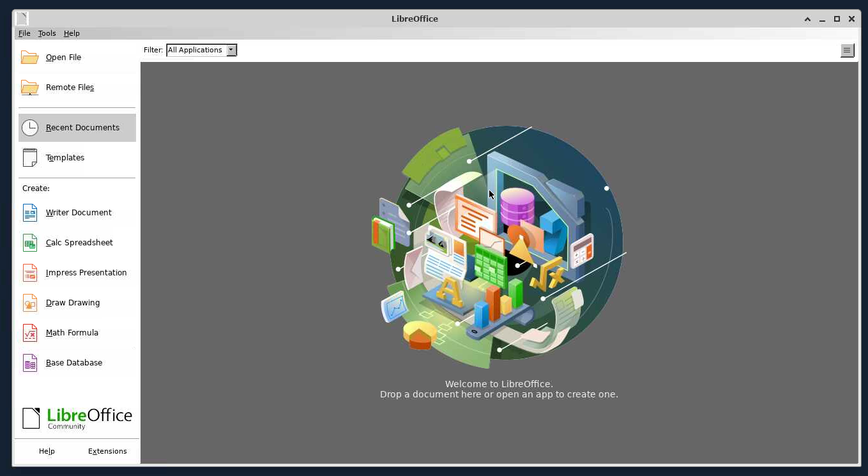Click the Recent Documents clock icon
868x476 pixels.
tap(29, 128)
